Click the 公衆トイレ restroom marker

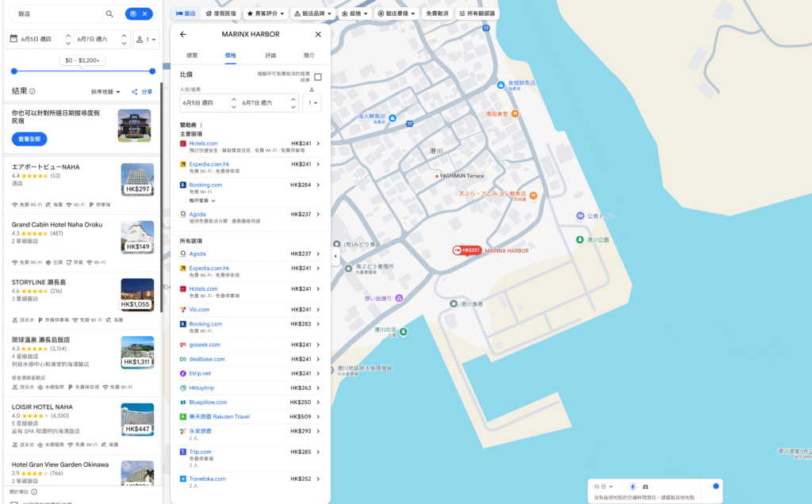pos(580,216)
